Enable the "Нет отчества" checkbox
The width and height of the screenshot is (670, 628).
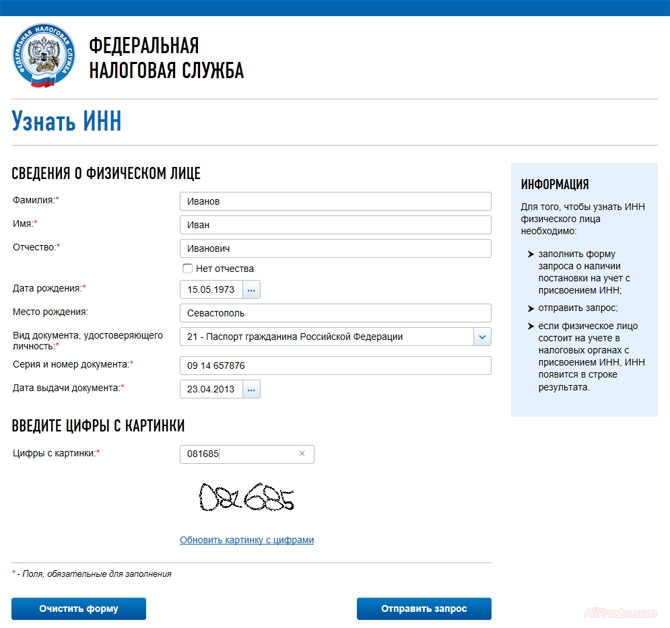(x=187, y=269)
